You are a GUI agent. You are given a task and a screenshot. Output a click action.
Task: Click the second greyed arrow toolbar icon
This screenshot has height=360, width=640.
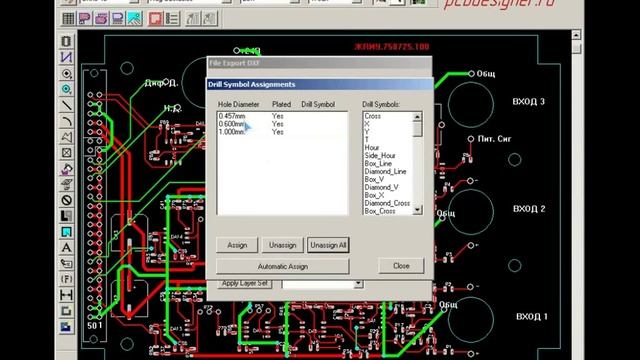[x=209, y=18]
